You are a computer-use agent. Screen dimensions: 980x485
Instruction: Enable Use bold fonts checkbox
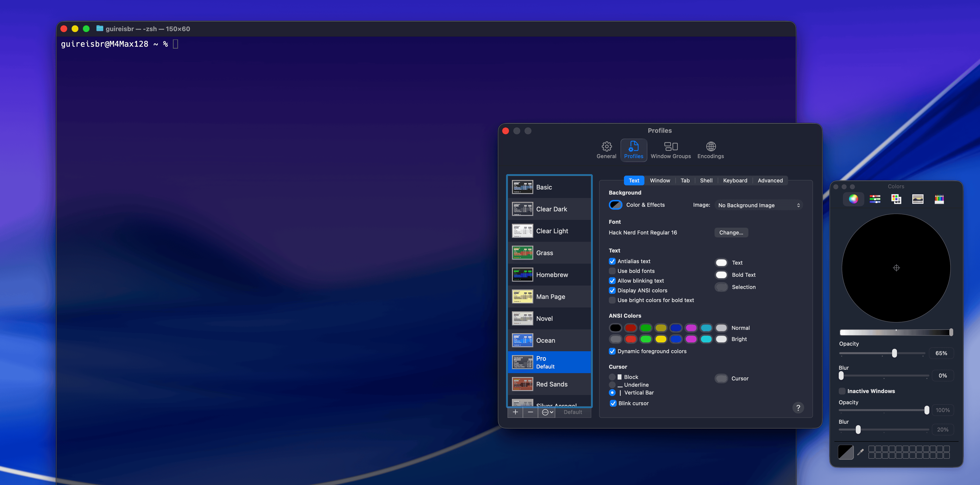(x=612, y=271)
